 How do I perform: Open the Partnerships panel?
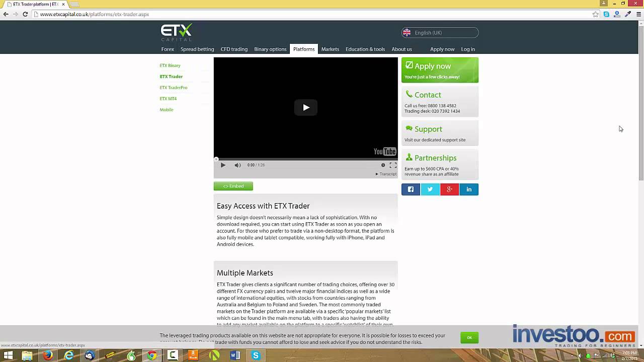(x=440, y=164)
